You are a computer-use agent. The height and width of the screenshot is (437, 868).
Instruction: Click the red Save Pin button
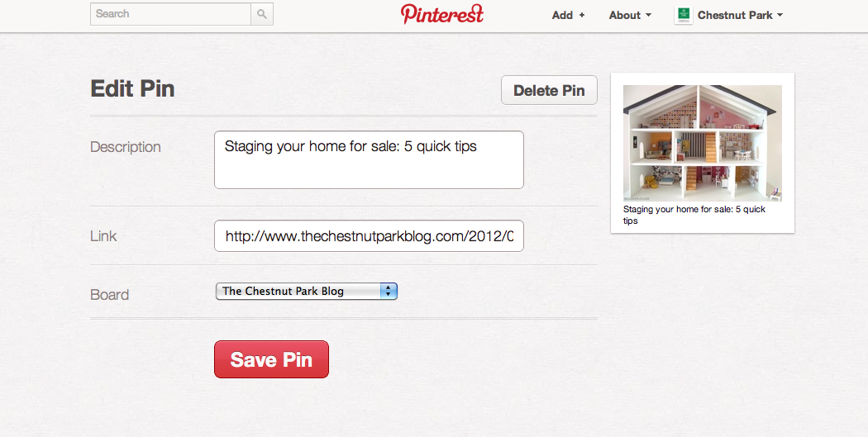click(x=271, y=359)
